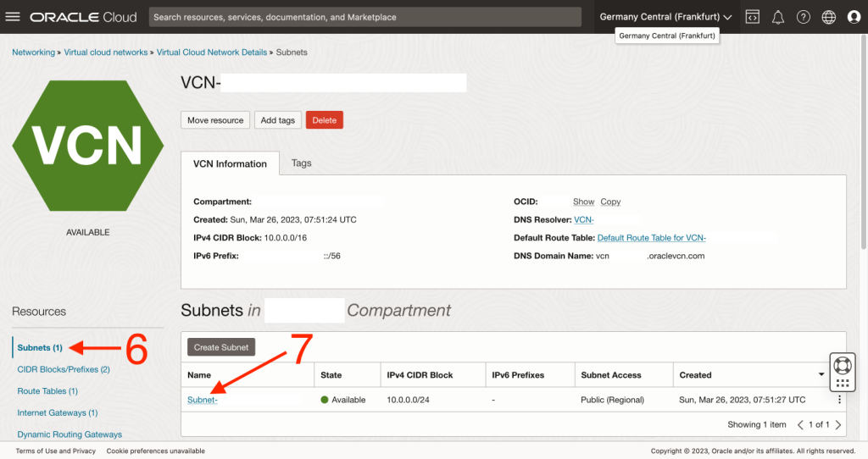Screen dimensions: 868x459
Task: Switch to the Tags tab
Action: click(x=302, y=163)
